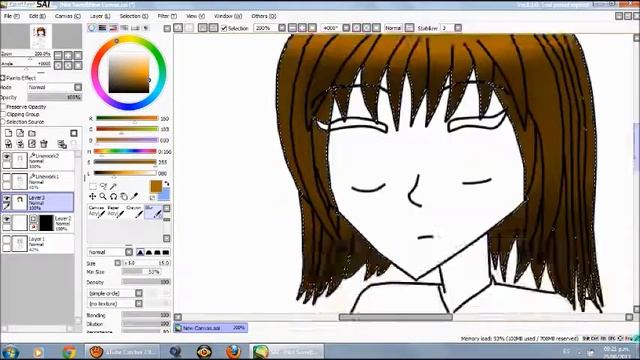This screenshot has height=360, width=640.
Task: Select the magic wand tool
Action: click(113, 187)
